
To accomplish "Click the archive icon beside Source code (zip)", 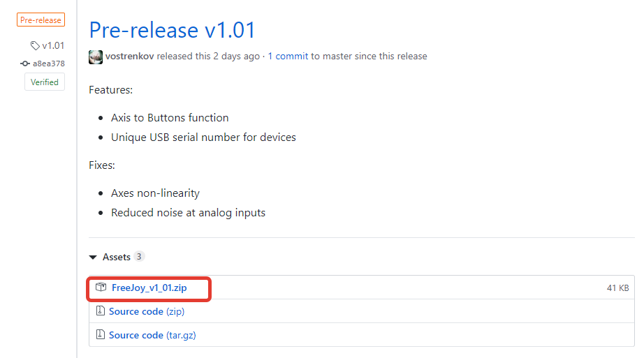I will click(101, 311).
